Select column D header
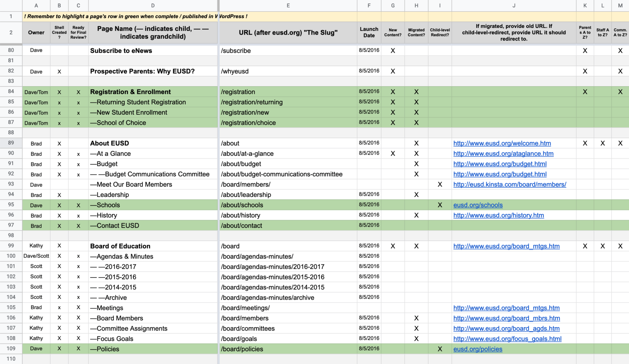The width and height of the screenshot is (629, 364). pos(153,6)
